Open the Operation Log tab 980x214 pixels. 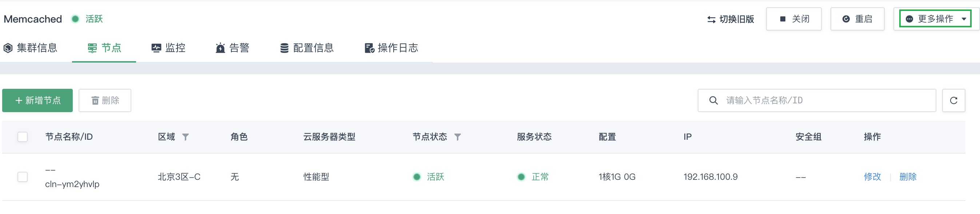(391, 48)
